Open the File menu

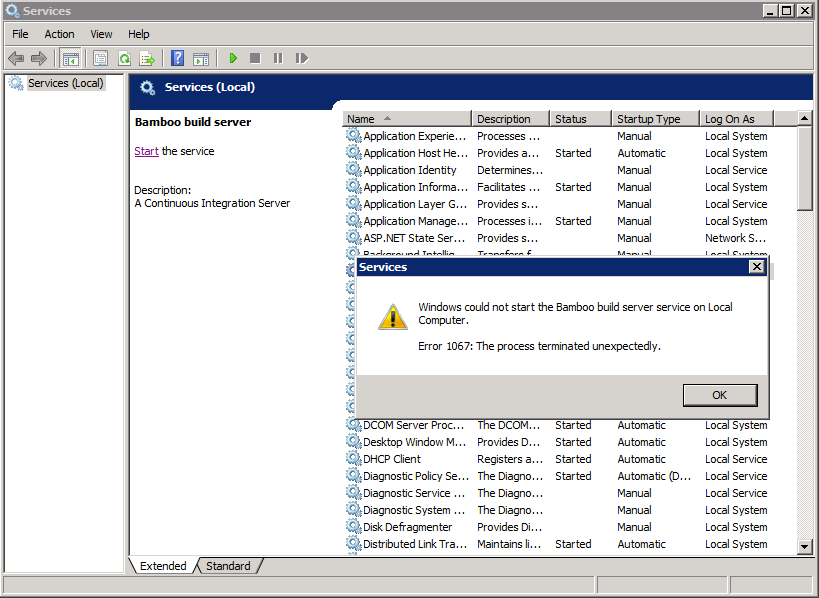coord(20,34)
